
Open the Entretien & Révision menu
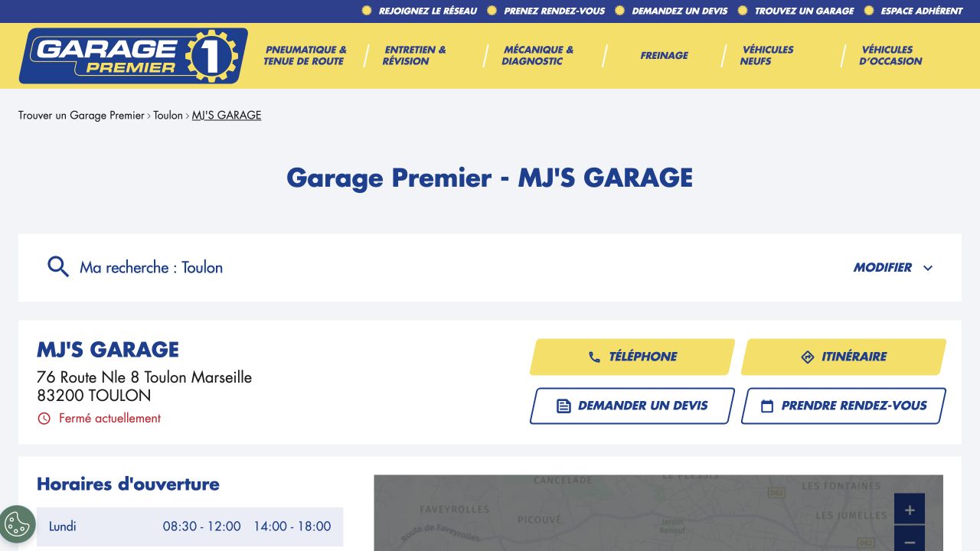pyautogui.click(x=414, y=55)
